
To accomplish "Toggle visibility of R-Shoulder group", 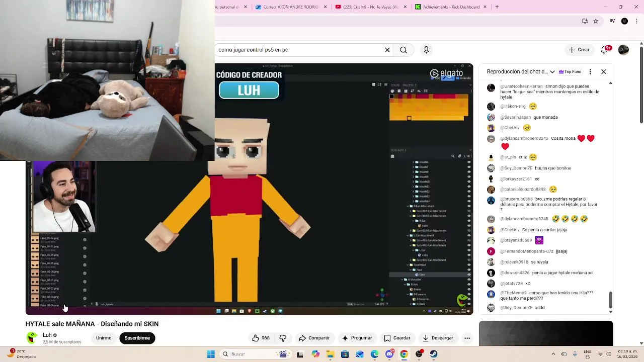I will pos(469,280).
